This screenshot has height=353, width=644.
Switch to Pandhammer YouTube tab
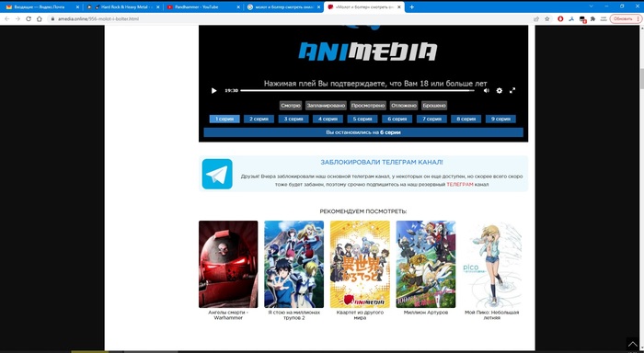coord(203,7)
